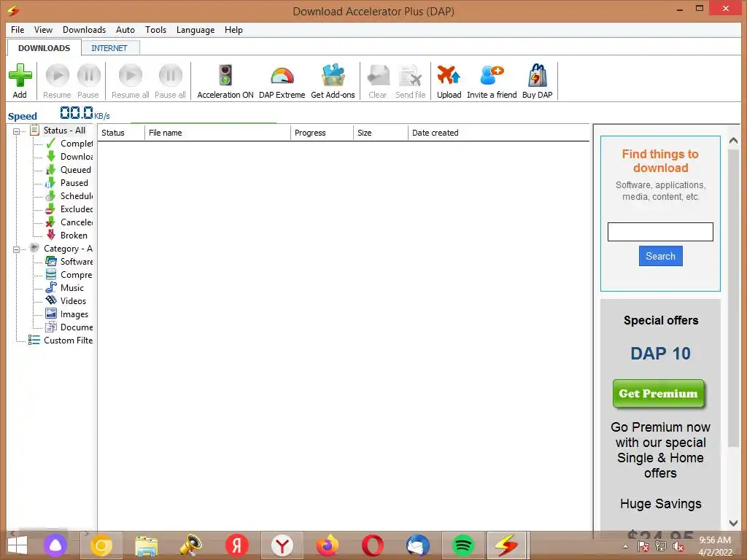Switch to the INTERNET tab
This screenshot has height=560, width=747.
pos(109,48)
